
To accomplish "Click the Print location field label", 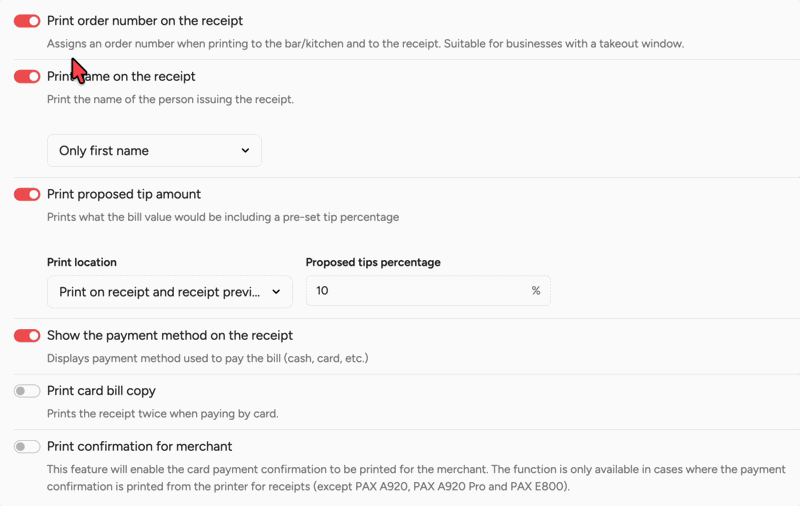I will coord(82,263).
